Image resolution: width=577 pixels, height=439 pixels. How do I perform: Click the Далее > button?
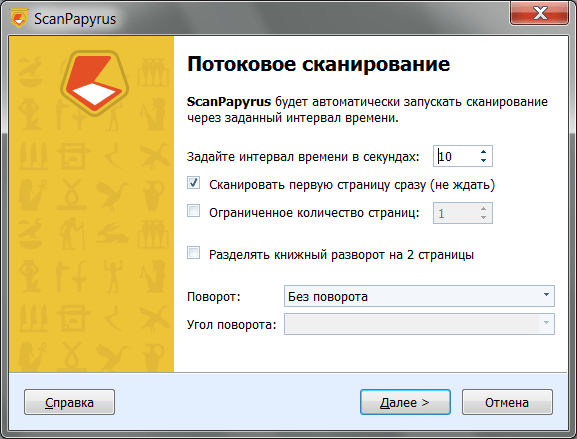(x=405, y=402)
